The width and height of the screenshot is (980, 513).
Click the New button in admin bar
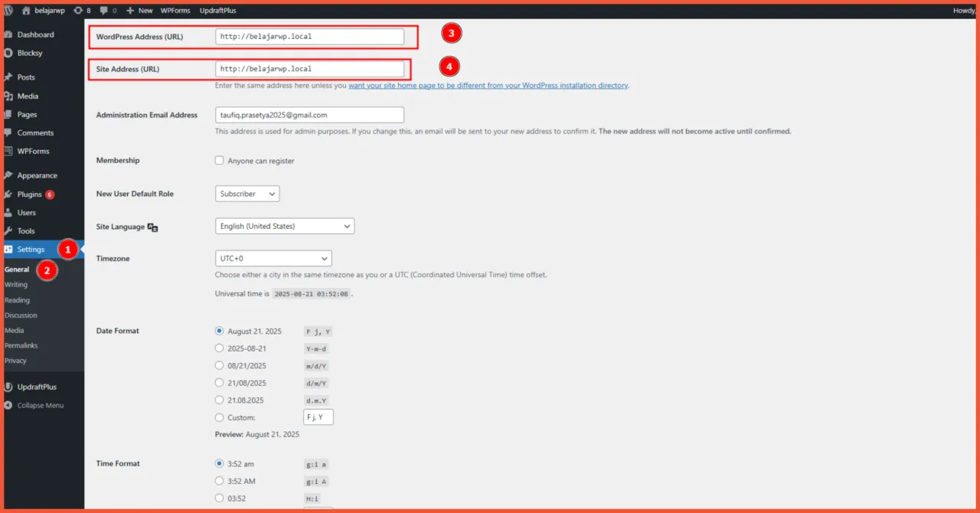[x=139, y=11]
